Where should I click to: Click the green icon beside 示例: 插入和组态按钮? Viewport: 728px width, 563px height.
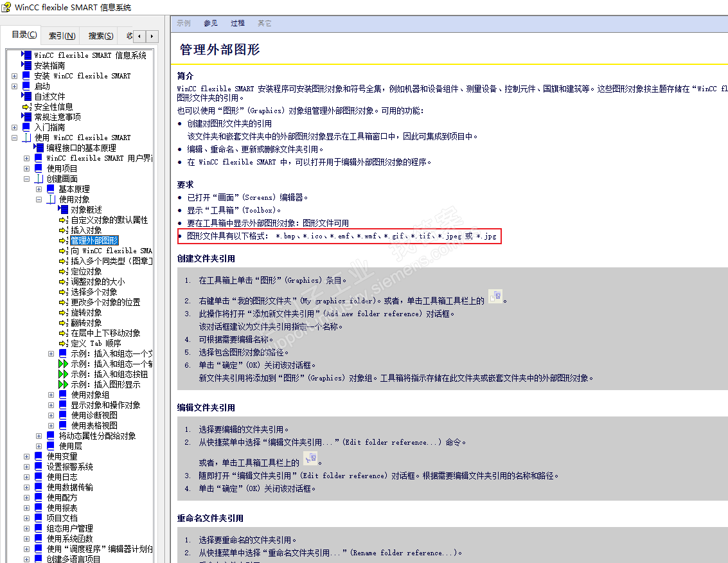(63, 374)
